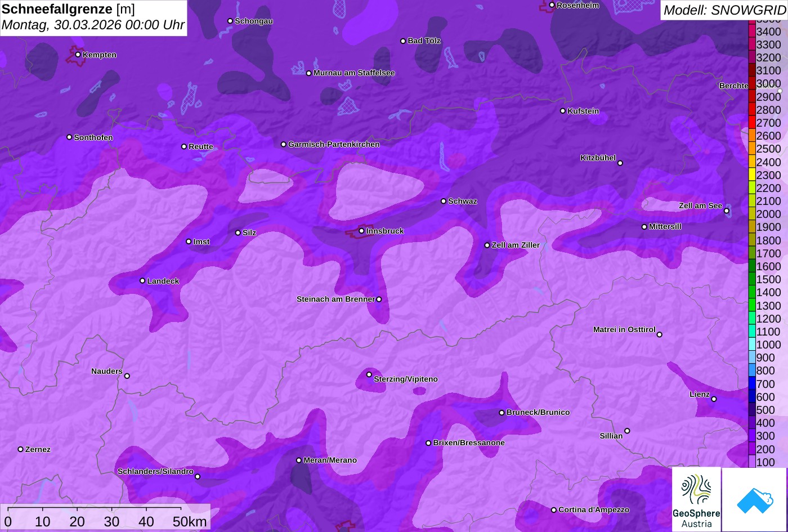This screenshot has width=788, height=532.
Task: Click the "Zell am Ziller" label
Action: click(516, 245)
